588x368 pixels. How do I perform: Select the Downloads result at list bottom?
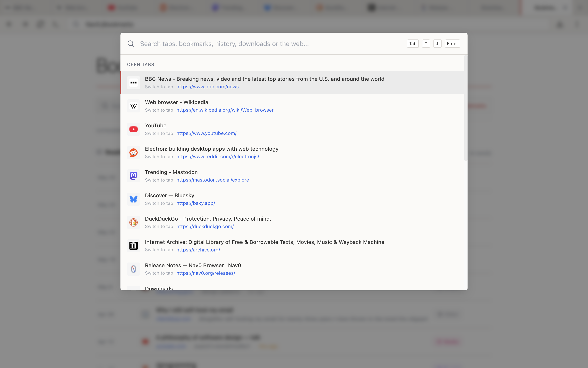tap(292, 286)
